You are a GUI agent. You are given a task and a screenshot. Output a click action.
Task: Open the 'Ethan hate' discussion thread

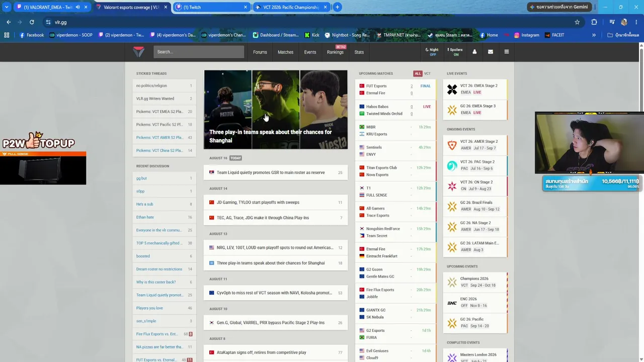pyautogui.click(x=164, y=217)
